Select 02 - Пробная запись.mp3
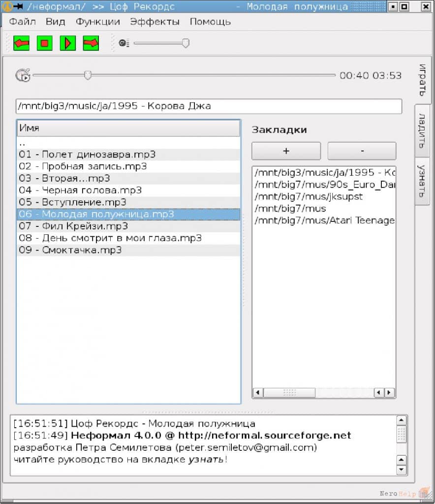 tap(128, 166)
